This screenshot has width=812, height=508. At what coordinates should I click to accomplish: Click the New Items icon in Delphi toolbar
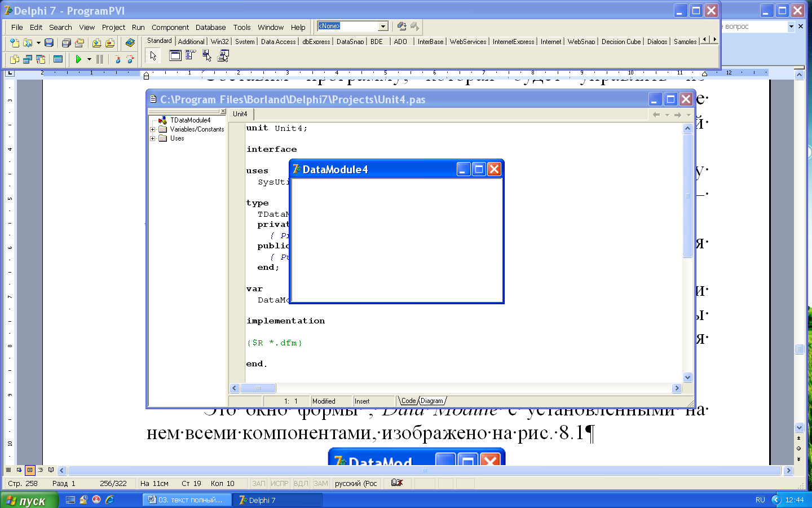(15, 43)
